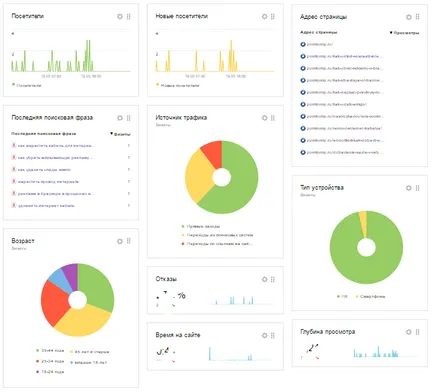The image size is (434, 392).
Task: Open Посетители widget title
Action: [x=28, y=16]
